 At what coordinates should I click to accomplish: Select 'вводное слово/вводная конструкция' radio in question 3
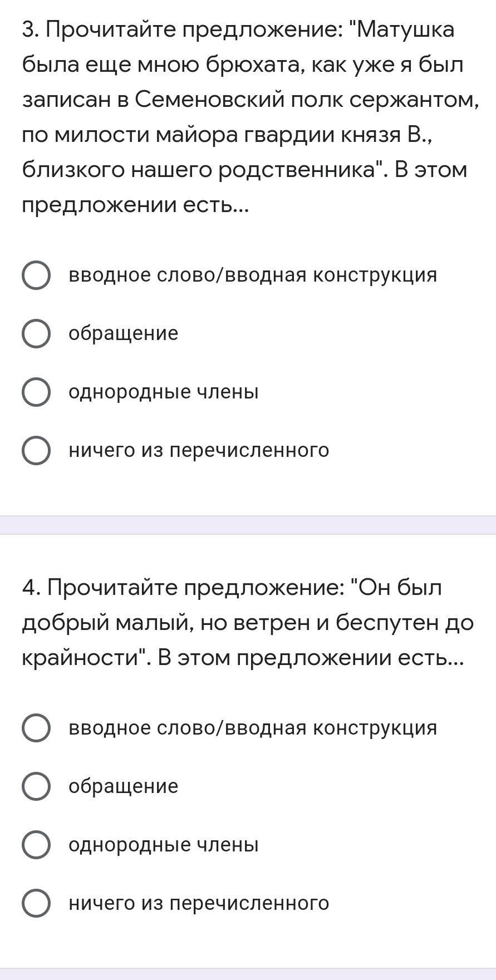point(36,275)
